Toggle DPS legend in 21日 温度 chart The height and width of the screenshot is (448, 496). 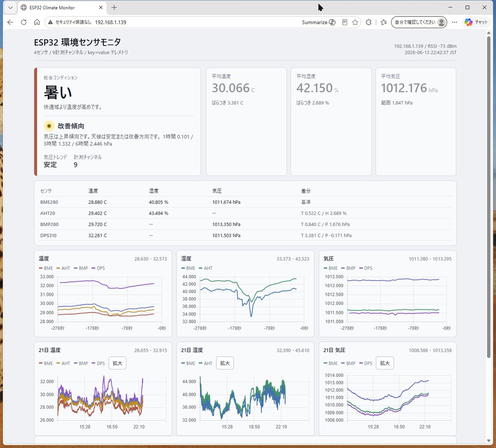pyautogui.click(x=98, y=363)
